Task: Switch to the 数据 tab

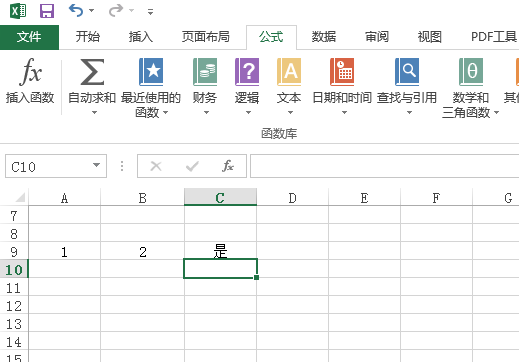Action: (324, 37)
